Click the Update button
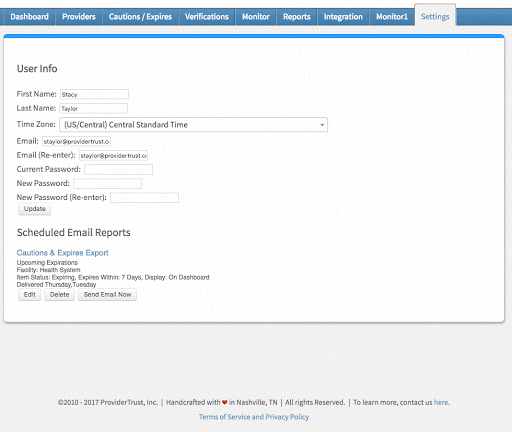Image resolution: width=512 pixels, height=432 pixels. tap(35, 209)
